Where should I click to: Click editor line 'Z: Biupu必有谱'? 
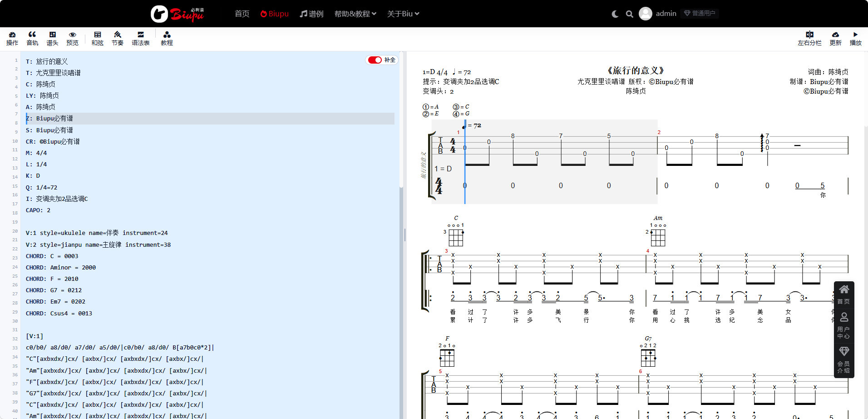tap(49, 119)
